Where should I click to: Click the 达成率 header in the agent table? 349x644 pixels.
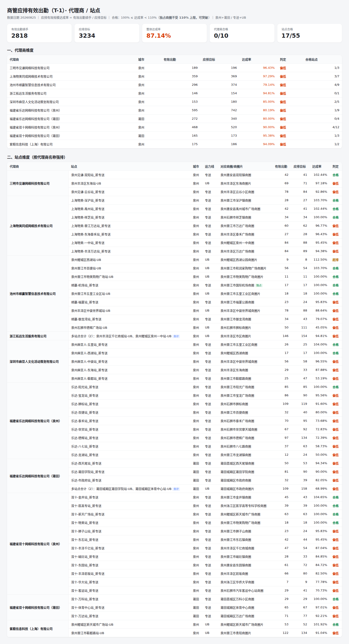pyautogui.click(x=246, y=60)
